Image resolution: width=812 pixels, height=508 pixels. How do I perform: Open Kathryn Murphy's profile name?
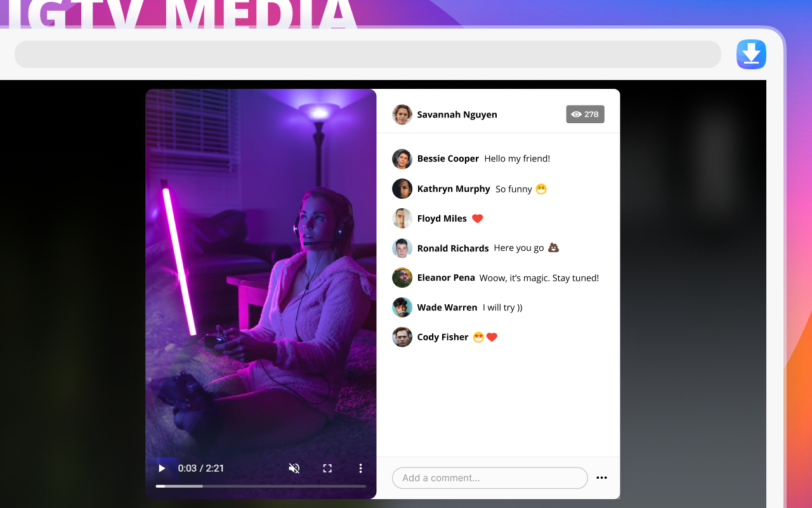pyautogui.click(x=454, y=189)
